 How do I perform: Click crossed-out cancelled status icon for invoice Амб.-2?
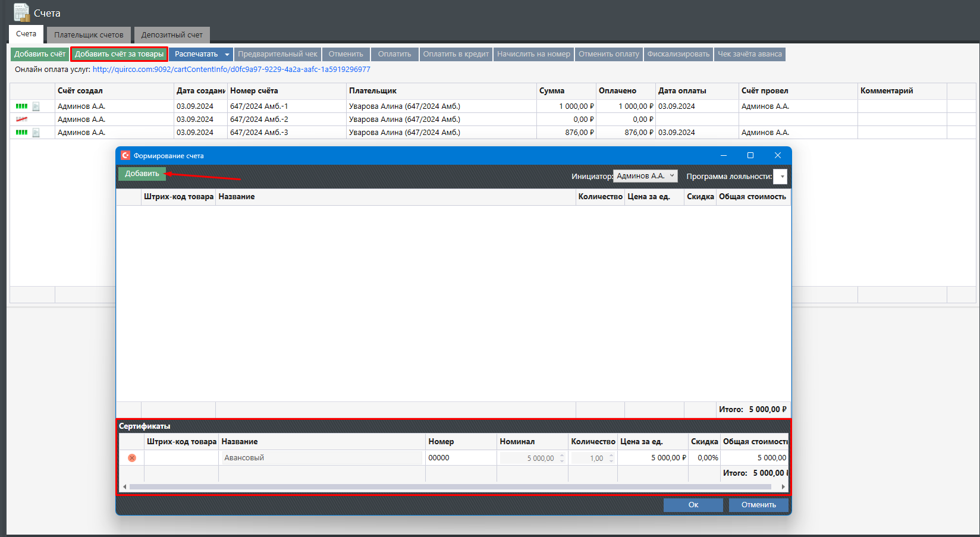click(x=21, y=120)
